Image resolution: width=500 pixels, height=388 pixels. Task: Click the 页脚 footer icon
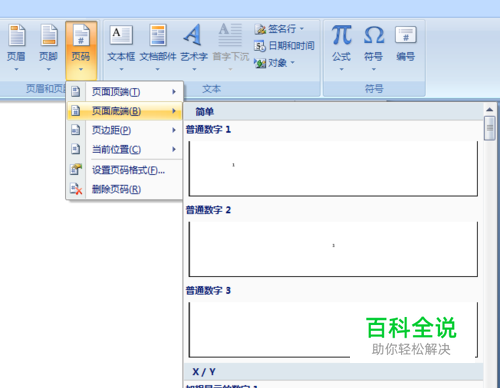(49, 35)
